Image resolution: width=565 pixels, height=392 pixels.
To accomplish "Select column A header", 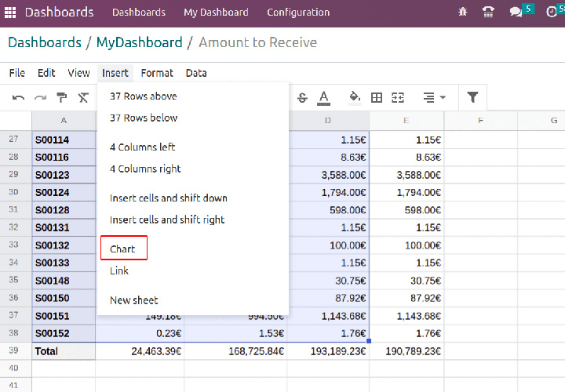I will (64, 121).
